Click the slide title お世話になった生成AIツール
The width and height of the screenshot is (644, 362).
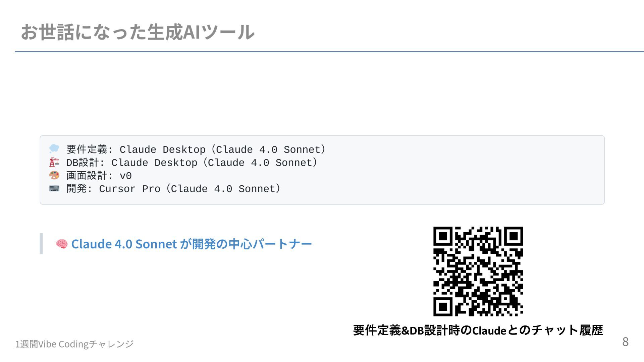pyautogui.click(x=138, y=32)
